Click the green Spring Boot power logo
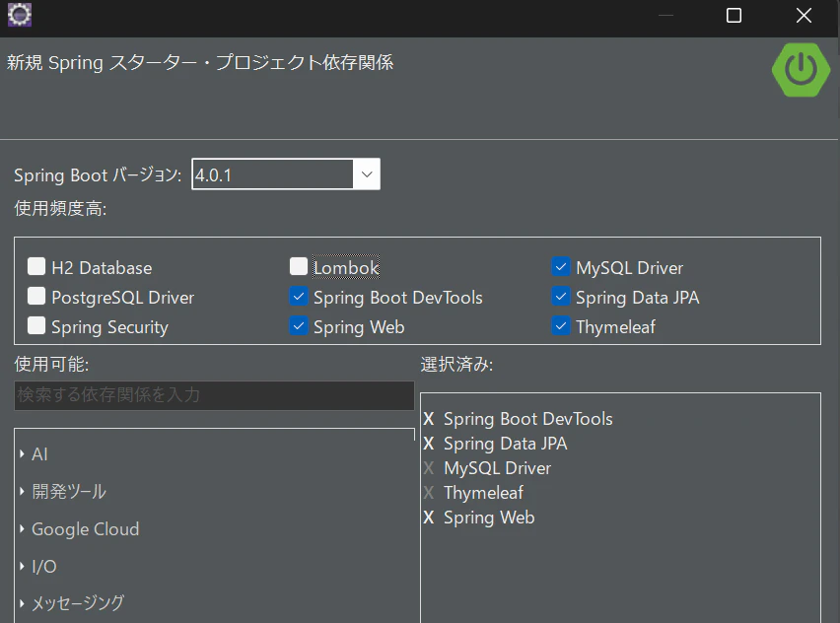The width and height of the screenshot is (840, 623). (801, 70)
